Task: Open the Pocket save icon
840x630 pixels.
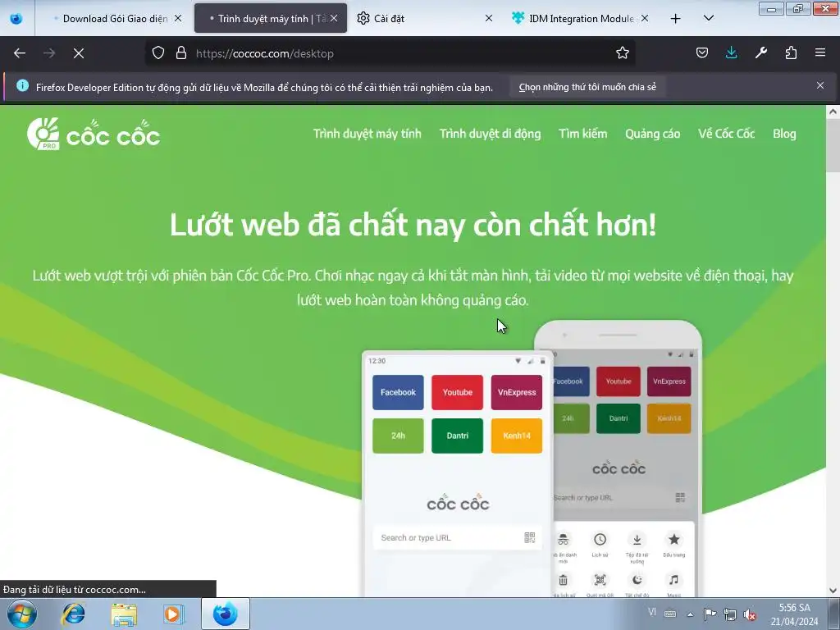Action: click(x=702, y=52)
